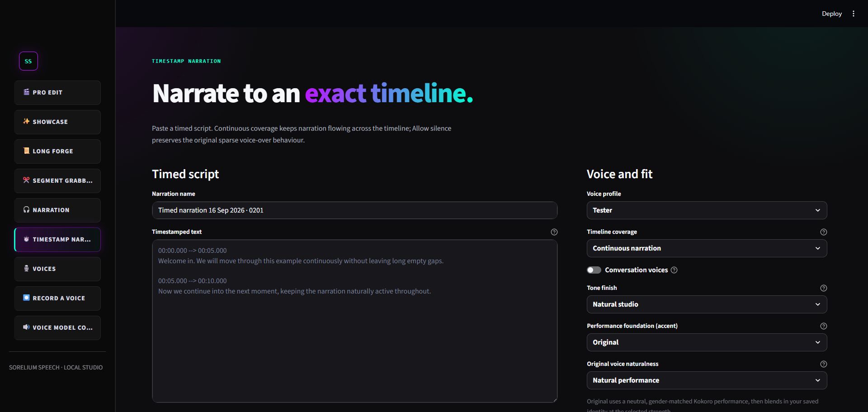Show help for Original voice naturalness
This screenshot has width=868, height=412.
(x=823, y=364)
